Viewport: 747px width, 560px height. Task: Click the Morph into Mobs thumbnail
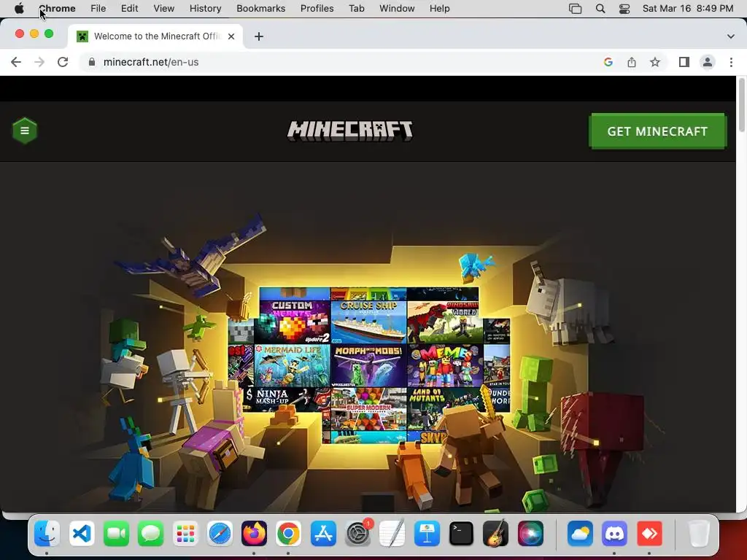tap(368, 366)
